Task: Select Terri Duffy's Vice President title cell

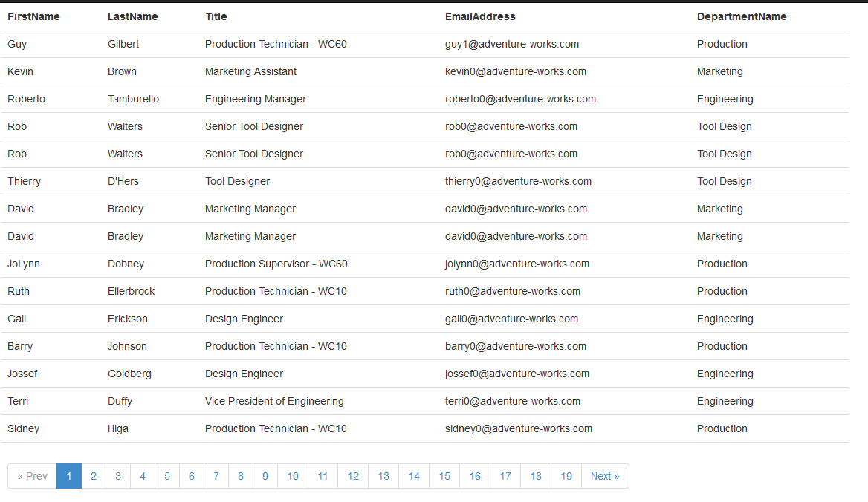Action: tap(274, 402)
